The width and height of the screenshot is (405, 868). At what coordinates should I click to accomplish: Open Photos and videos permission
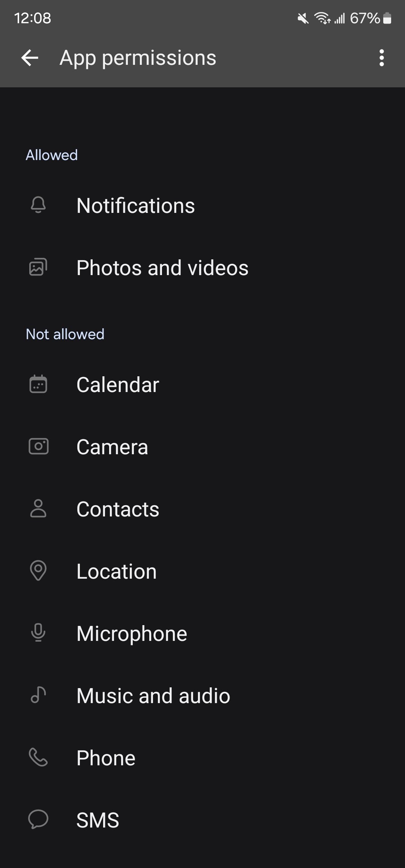pyautogui.click(x=202, y=268)
